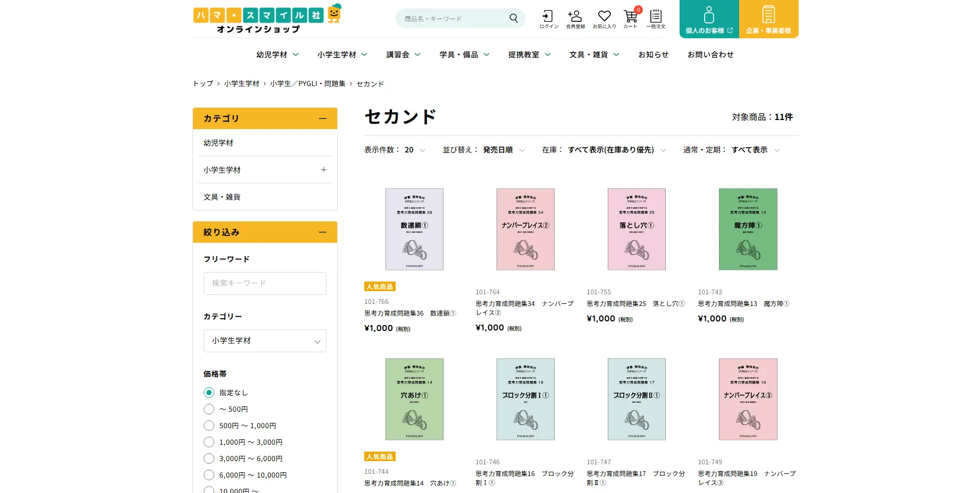The image size is (980, 493).
Task: Open ブロック分割Ⅱ① book cover thumbnail
Action: [636, 399]
